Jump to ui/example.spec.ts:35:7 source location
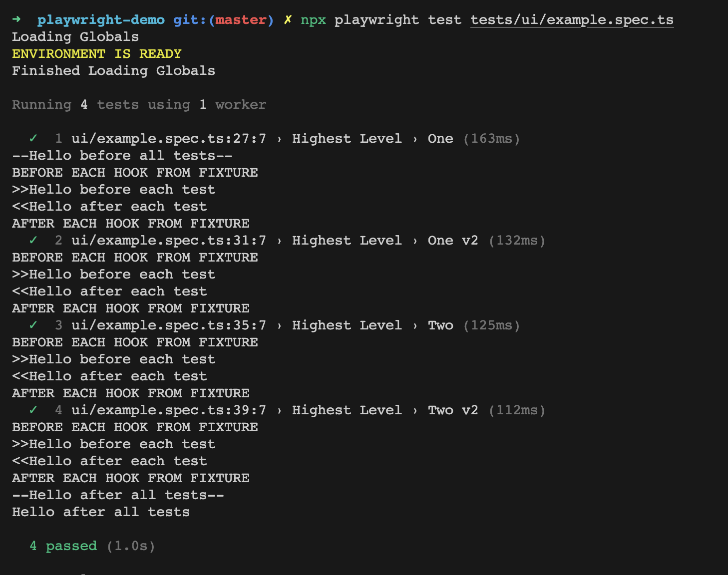728x575 pixels. click(168, 325)
